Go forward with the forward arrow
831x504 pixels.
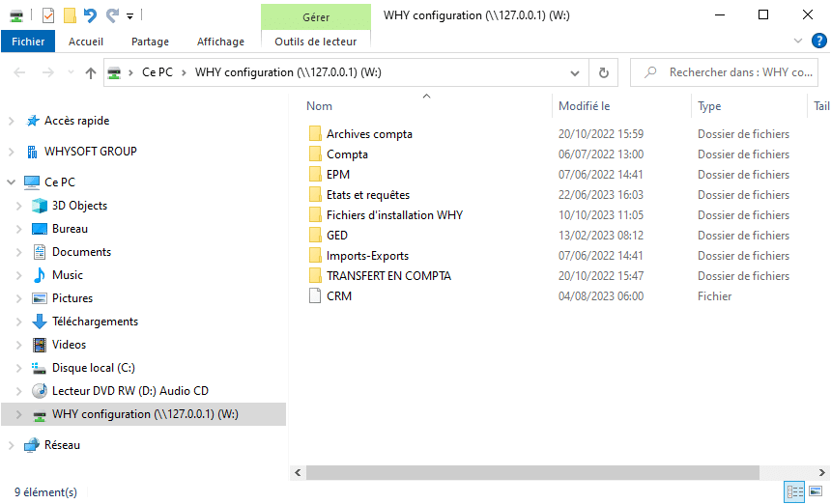pos(47,72)
